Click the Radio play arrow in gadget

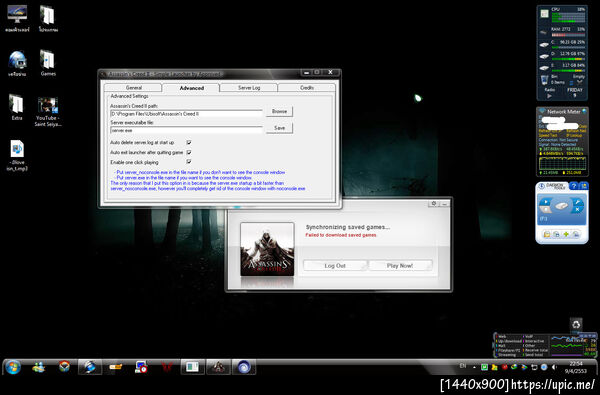coord(549,96)
